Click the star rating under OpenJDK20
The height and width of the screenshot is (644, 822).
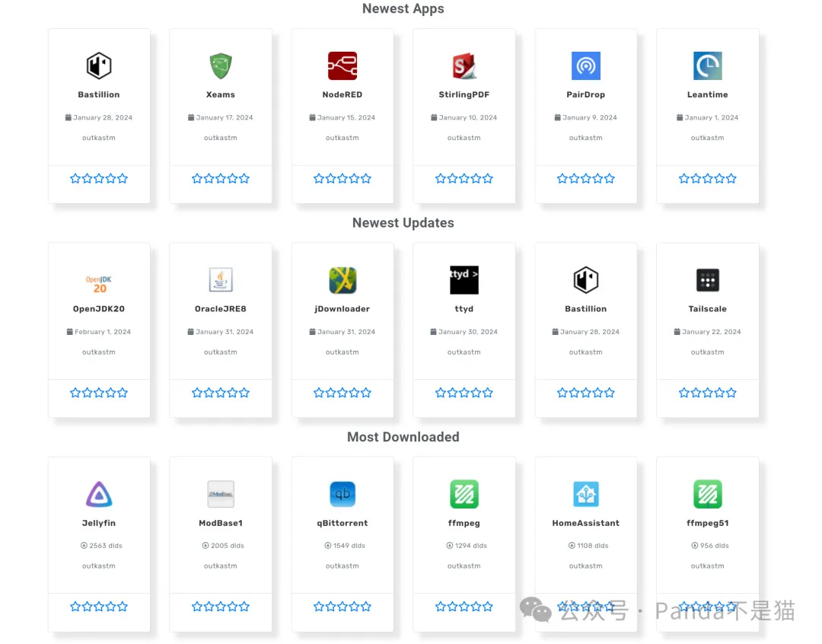click(98, 392)
